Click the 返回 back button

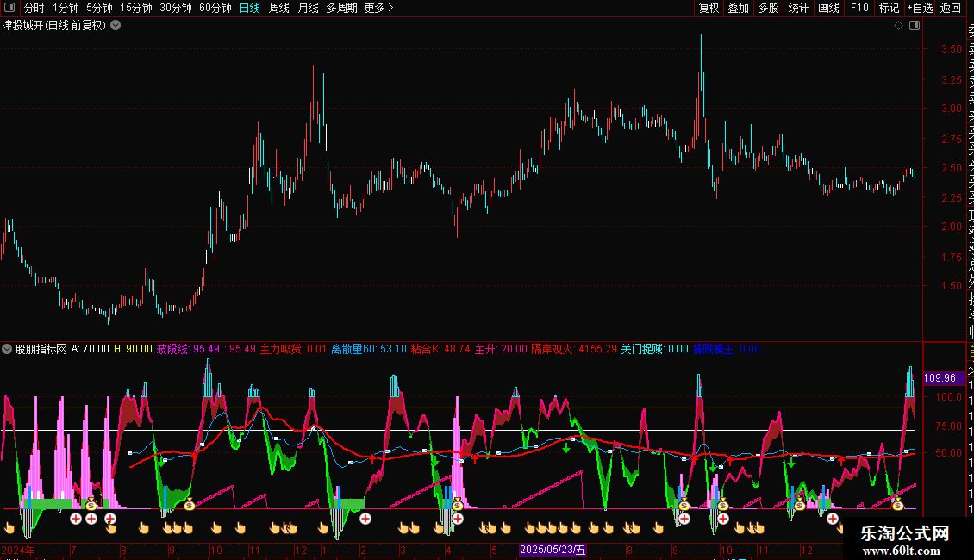pyautogui.click(x=951, y=8)
